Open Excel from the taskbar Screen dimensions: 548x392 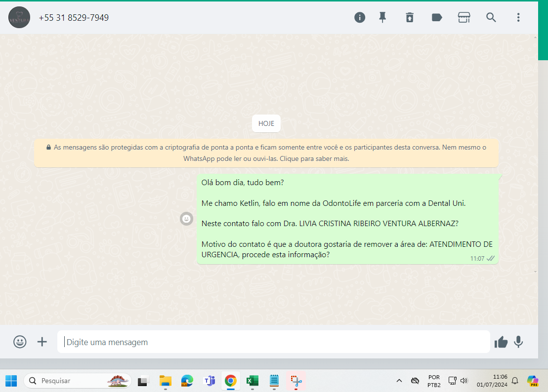pyautogui.click(x=253, y=381)
